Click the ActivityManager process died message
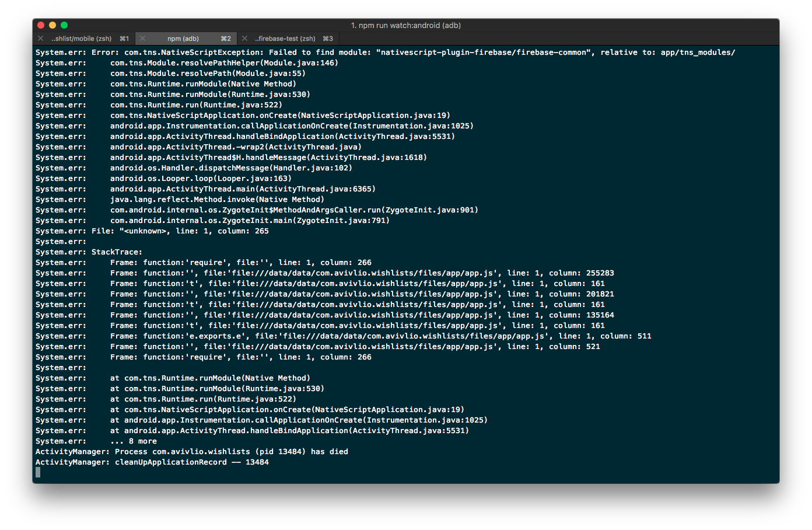Viewport: 812px width, 530px height. click(x=192, y=451)
